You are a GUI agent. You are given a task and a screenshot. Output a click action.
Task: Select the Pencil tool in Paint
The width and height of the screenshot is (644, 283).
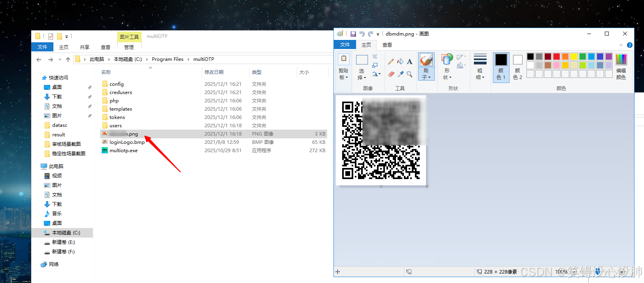pyautogui.click(x=391, y=61)
